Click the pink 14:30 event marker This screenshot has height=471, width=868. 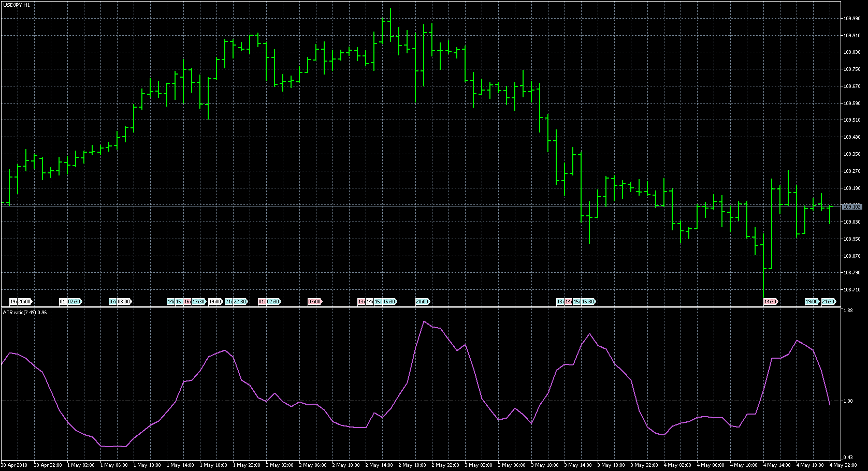click(770, 302)
